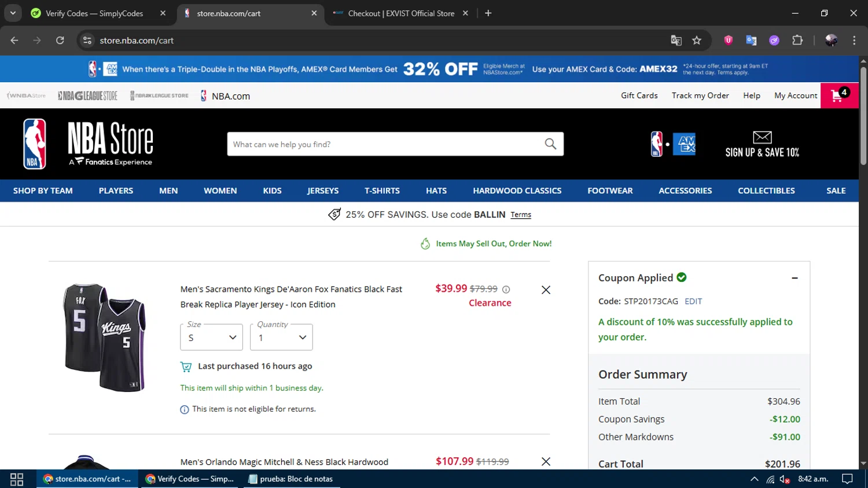Collapse the Coupon Applied section
Image resolution: width=868 pixels, height=488 pixels.
click(x=795, y=278)
